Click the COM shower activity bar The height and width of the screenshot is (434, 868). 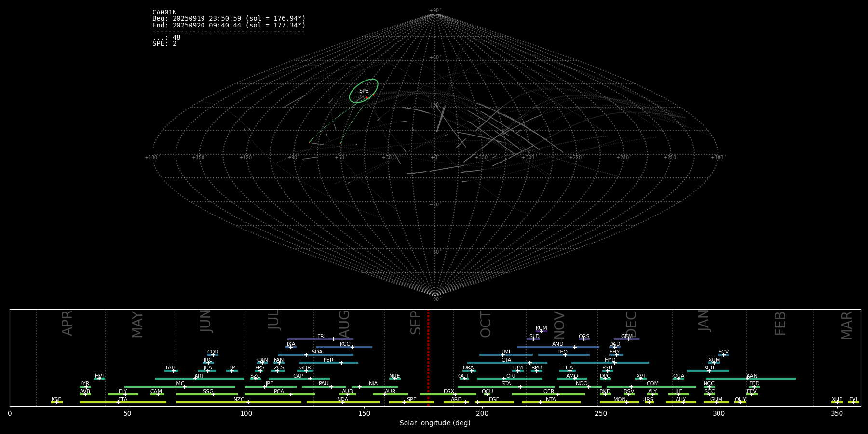coord(651,387)
